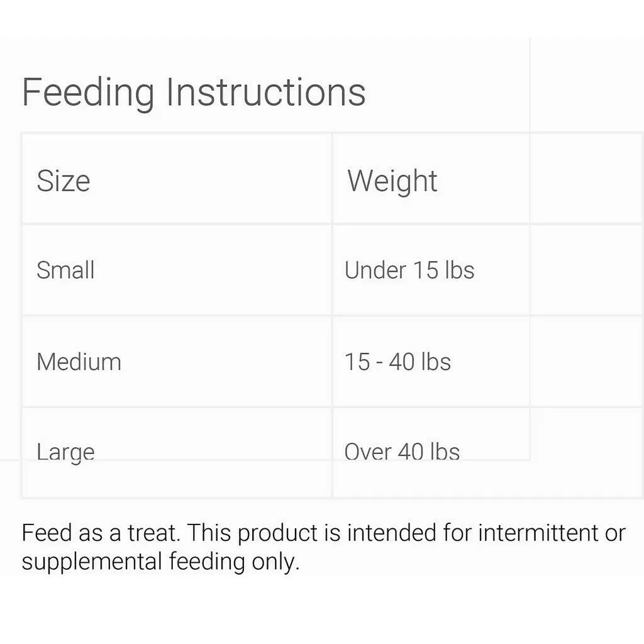This screenshot has height=644, width=644.
Task: Select the 15 - 40 lbs cell
Action: (431, 362)
